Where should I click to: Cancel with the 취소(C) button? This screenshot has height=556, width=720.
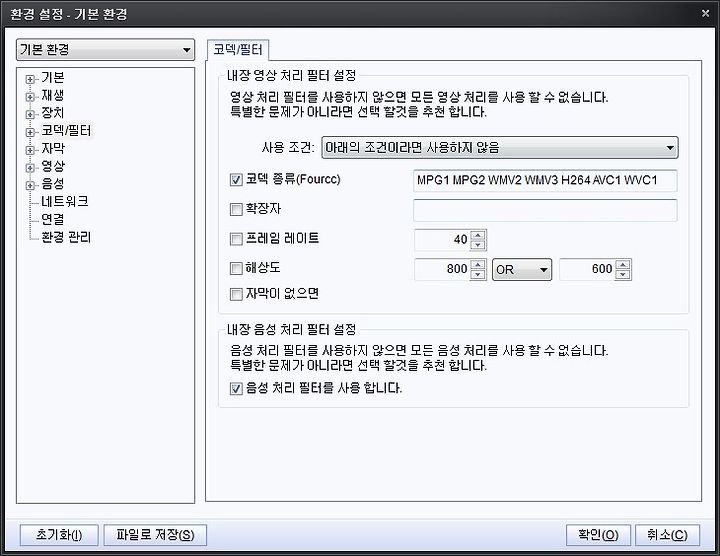pos(667,535)
